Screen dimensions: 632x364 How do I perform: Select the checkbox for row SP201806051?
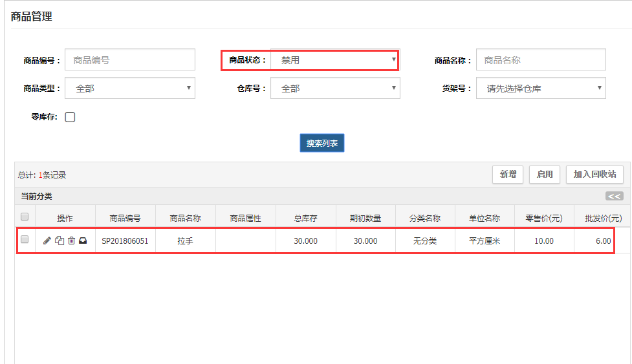[25, 240]
